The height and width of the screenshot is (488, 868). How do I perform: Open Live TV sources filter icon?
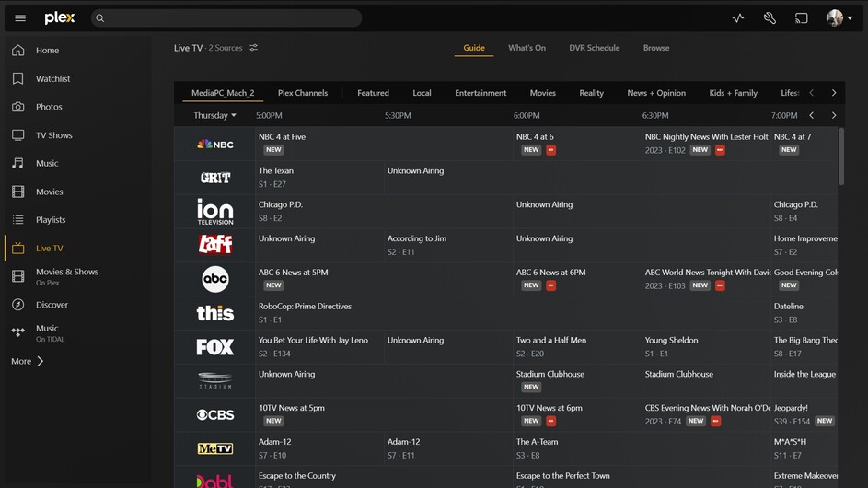(x=253, y=48)
